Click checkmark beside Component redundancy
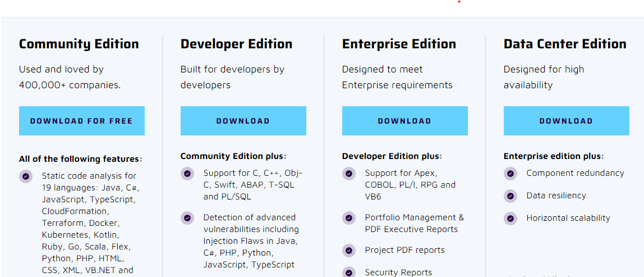The width and height of the screenshot is (644, 277). click(x=510, y=173)
